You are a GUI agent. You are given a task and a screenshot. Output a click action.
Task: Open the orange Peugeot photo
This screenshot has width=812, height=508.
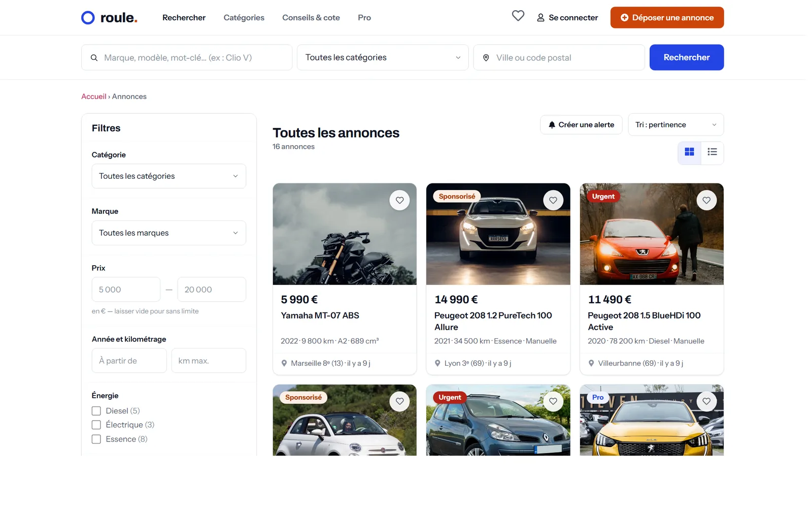coord(652,234)
